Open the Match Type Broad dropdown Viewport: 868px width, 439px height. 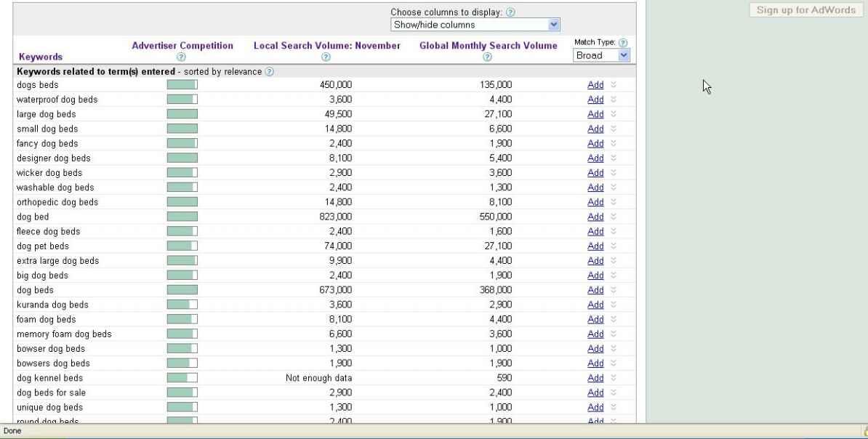coord(601,55)
